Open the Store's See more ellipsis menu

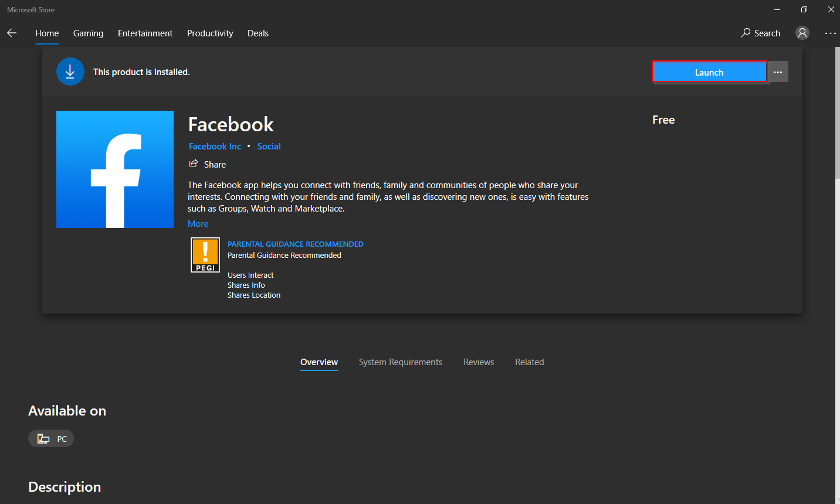coord(830,33)
